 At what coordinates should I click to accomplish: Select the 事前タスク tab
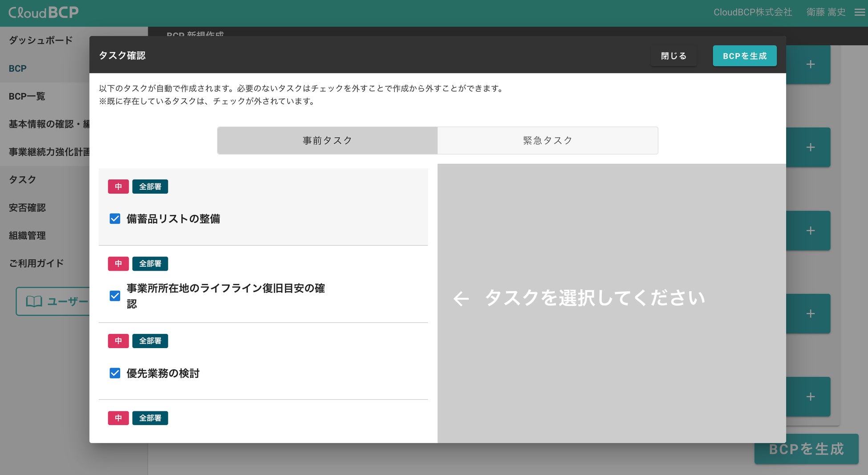(327, 141)
